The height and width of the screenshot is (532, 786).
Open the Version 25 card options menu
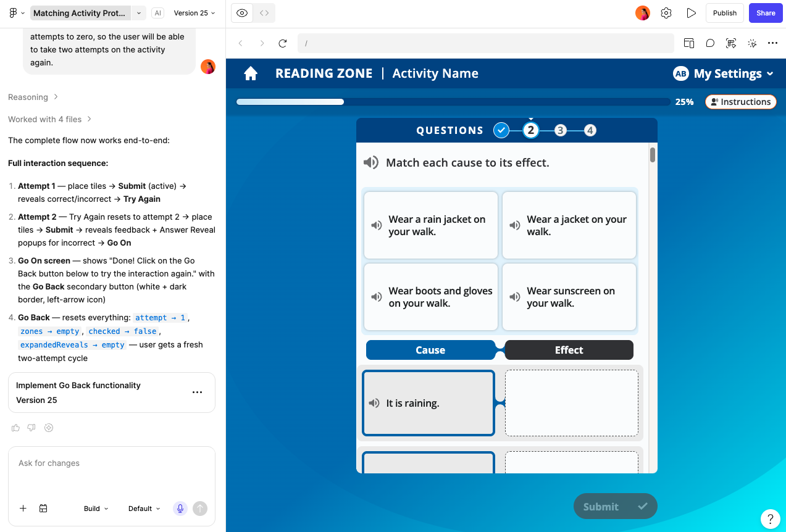pos(198,392)
